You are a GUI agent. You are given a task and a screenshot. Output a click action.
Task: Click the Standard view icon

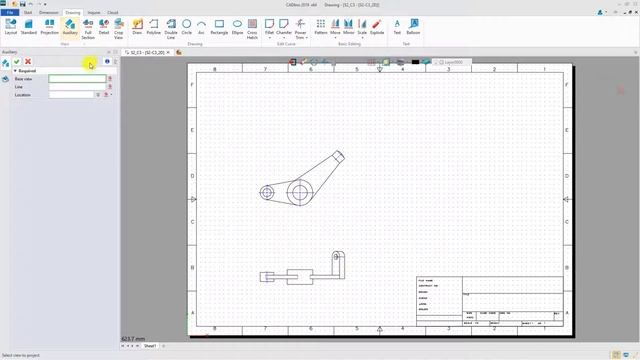[29, 27]
